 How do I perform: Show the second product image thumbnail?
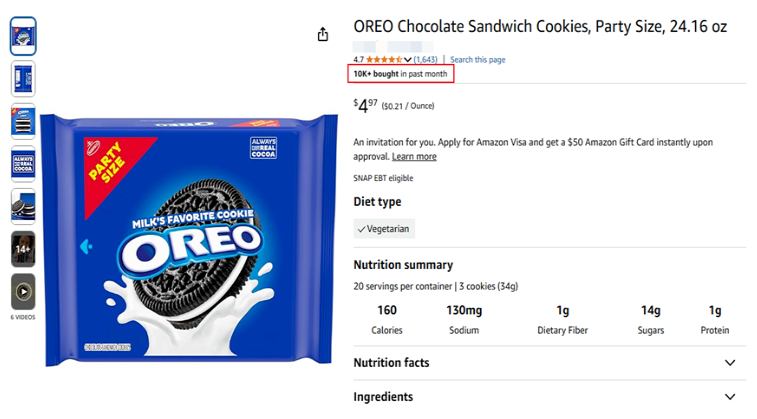[x=23, y=78]
